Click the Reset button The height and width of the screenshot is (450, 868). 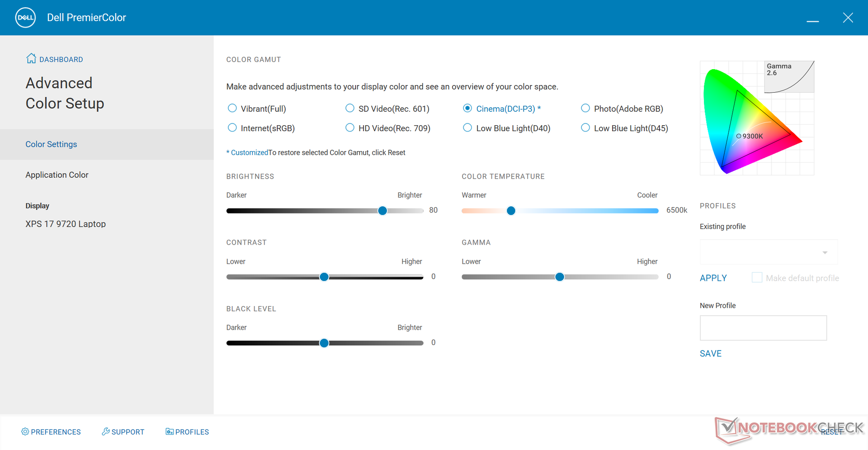click(x=832, y=432)
